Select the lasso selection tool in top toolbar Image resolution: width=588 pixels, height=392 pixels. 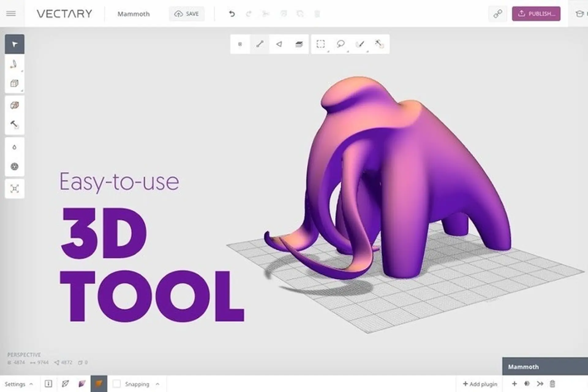tap(341, 44)
